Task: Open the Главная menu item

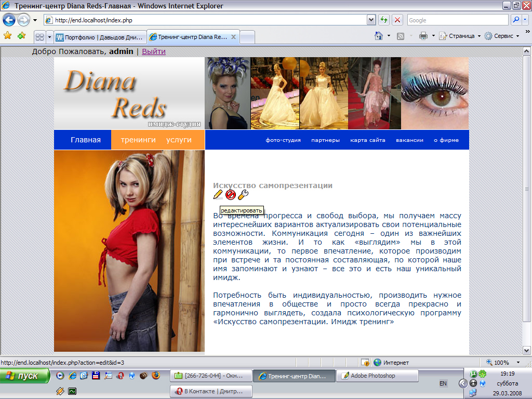Action: point(86,140)
